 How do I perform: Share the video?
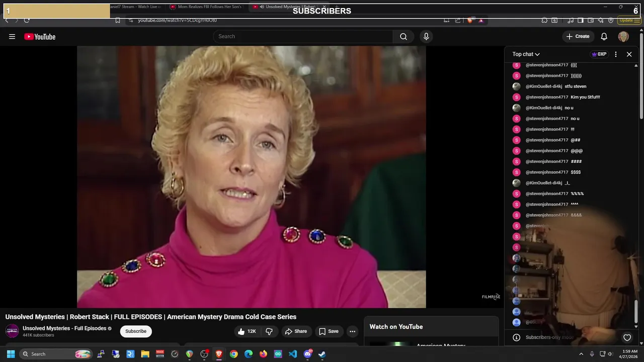pyautogui.click(x=295, y=331)
